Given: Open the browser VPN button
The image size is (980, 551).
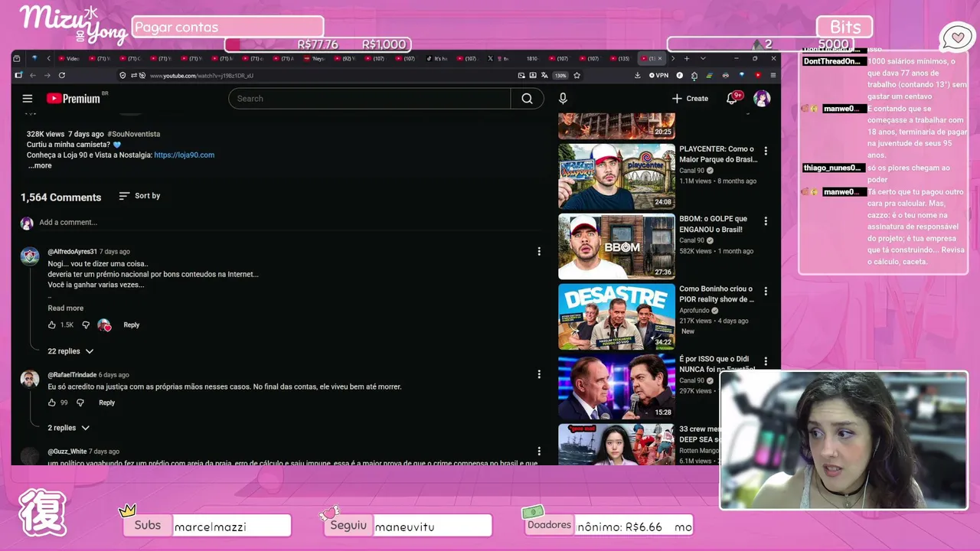Looking at the screenshot, I should (x=658, y=75).
